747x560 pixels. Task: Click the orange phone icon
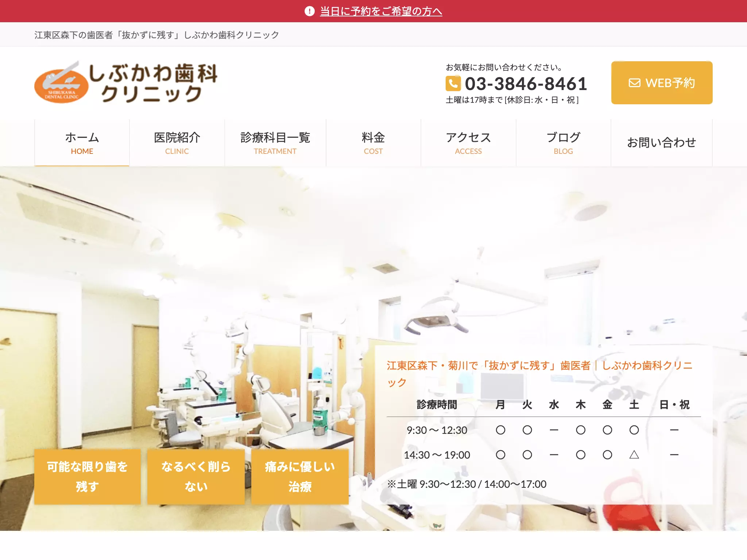(453, 83)
